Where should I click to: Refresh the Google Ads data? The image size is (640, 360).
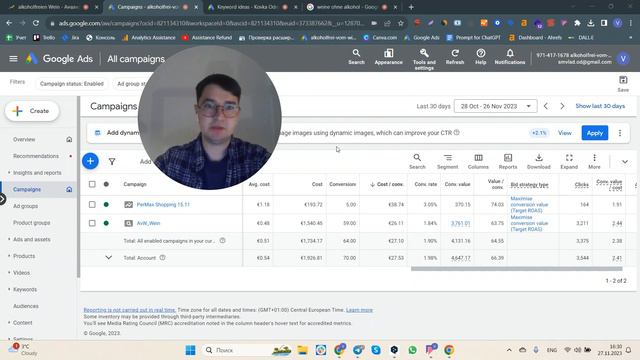pos(455,57)
